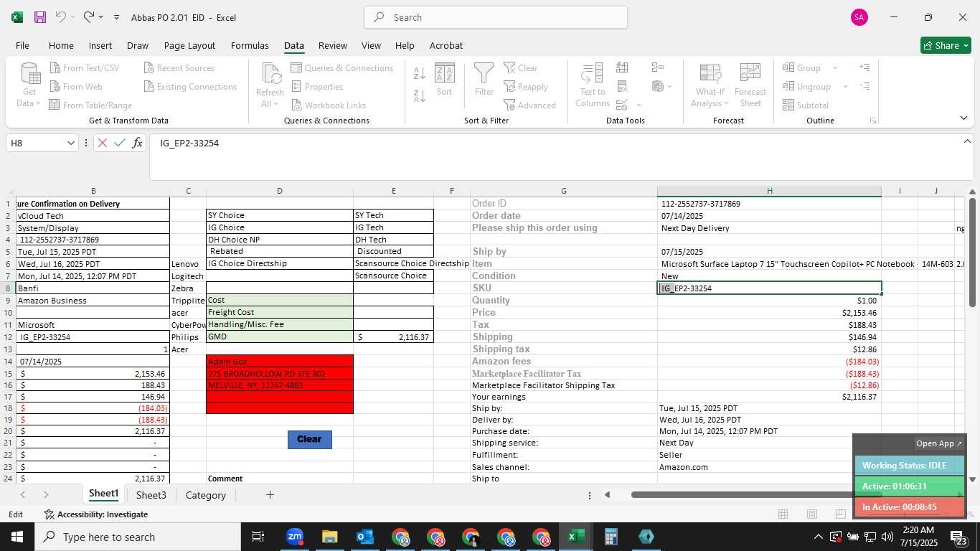Switch to the Acrobat tab

click(x=446, y=45)
